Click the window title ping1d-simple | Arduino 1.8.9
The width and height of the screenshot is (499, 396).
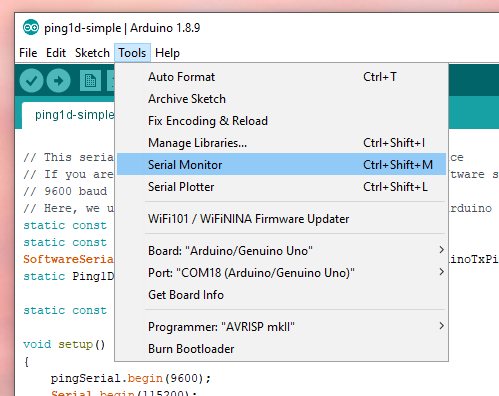click(x=122, y=28)
